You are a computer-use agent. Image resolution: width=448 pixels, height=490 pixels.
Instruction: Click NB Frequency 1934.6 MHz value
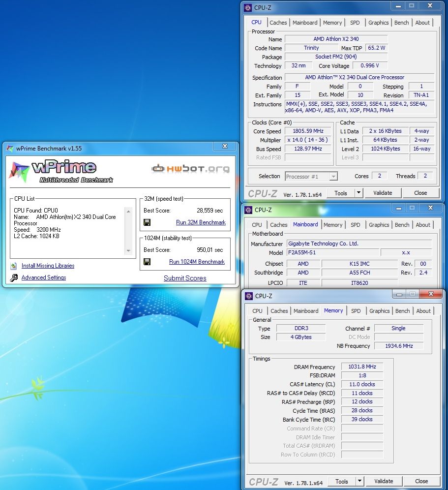399,346
